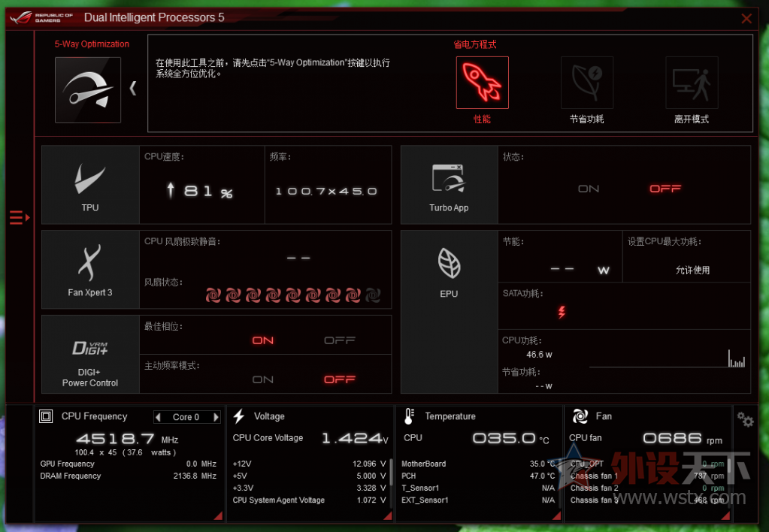The width and height of the screenshot is (769, 532).
Task: Click the last grey fan status icon
Action: (373, 295)
